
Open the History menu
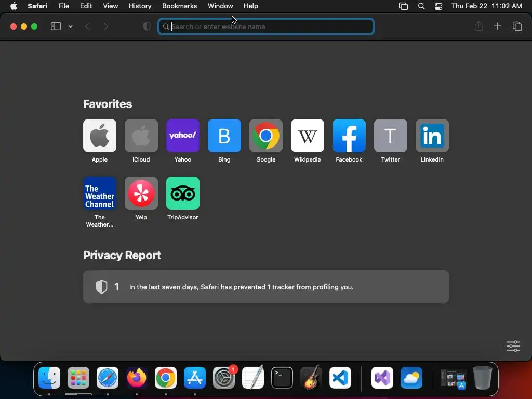pyautogui.click(x=140, y=6)
